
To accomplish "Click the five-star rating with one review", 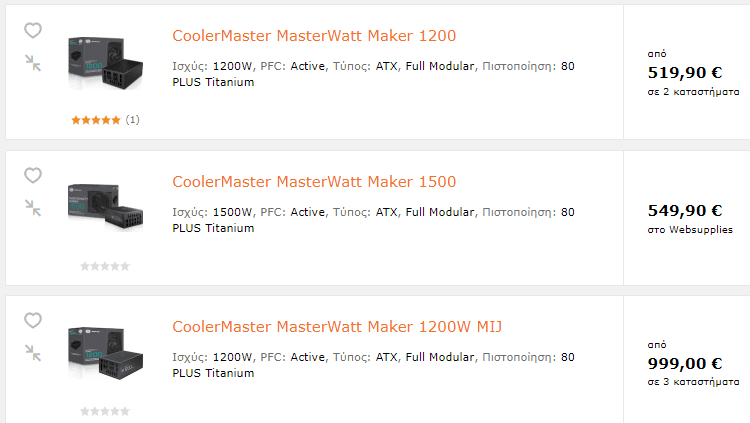I will (105, 120).
